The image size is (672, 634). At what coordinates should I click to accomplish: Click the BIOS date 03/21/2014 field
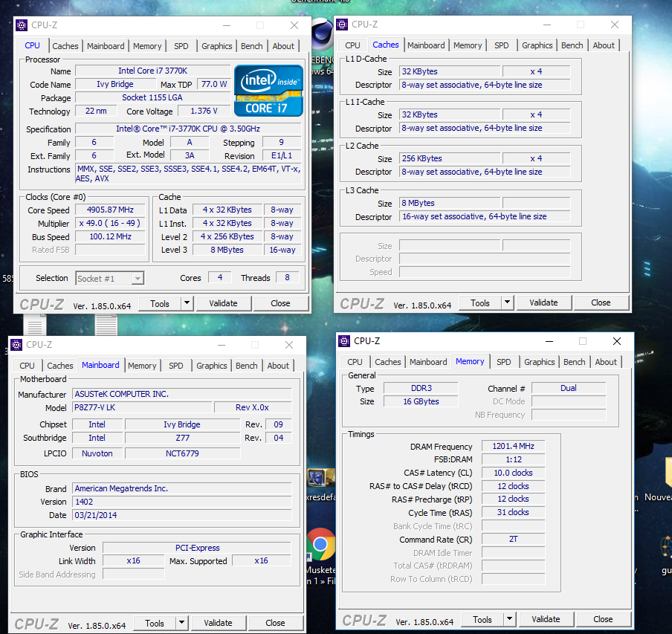click(x=181, y=515)
